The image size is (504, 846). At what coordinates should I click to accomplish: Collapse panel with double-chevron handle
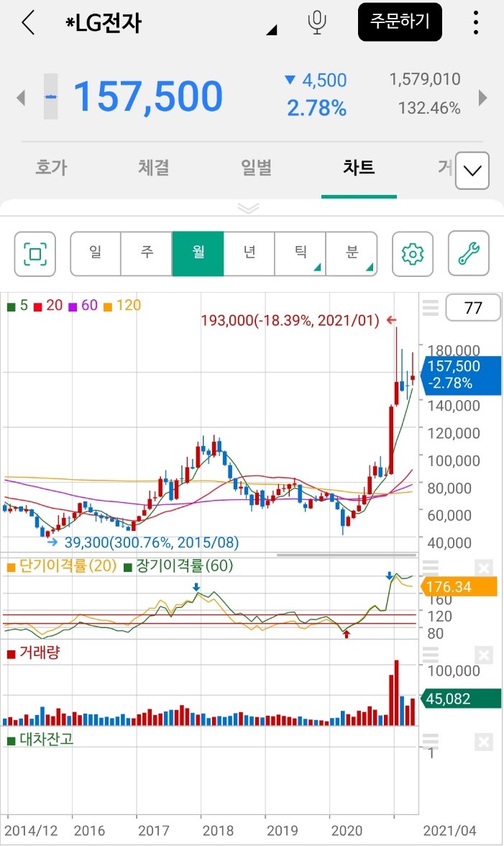[249, 209]
